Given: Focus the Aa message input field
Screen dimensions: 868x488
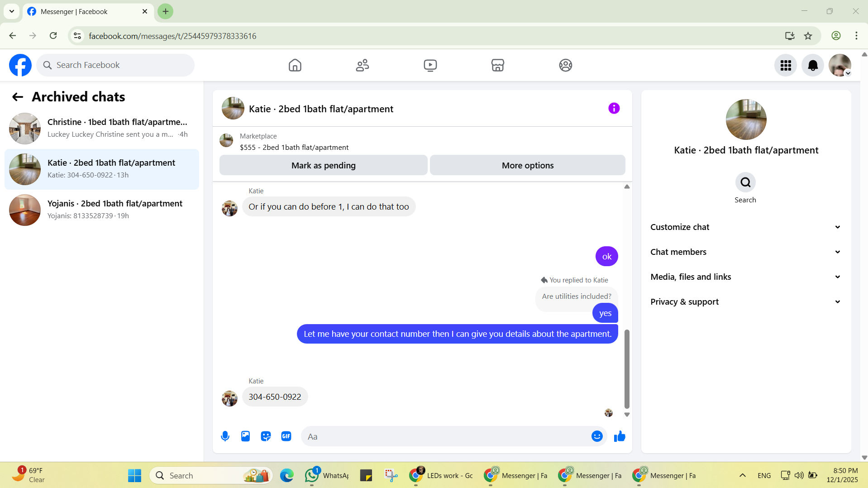Looking at the screenshot, I should 445,436.
